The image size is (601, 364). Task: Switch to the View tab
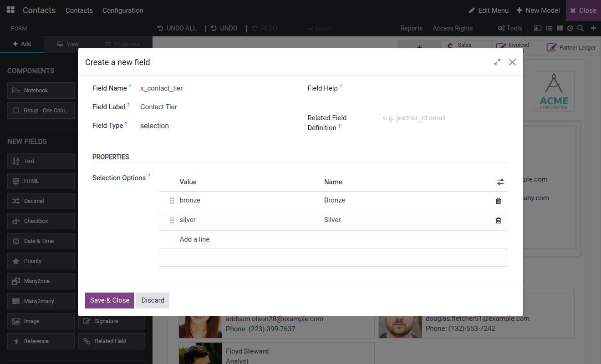tap(68, 44)
